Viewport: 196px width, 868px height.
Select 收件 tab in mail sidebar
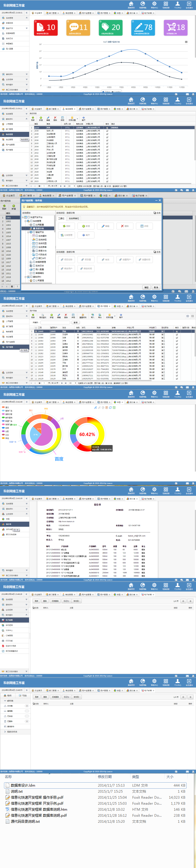(7, 695)
